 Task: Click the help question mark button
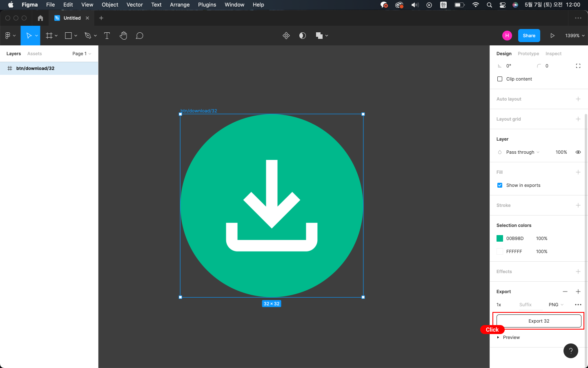click(x=571, y=351)
